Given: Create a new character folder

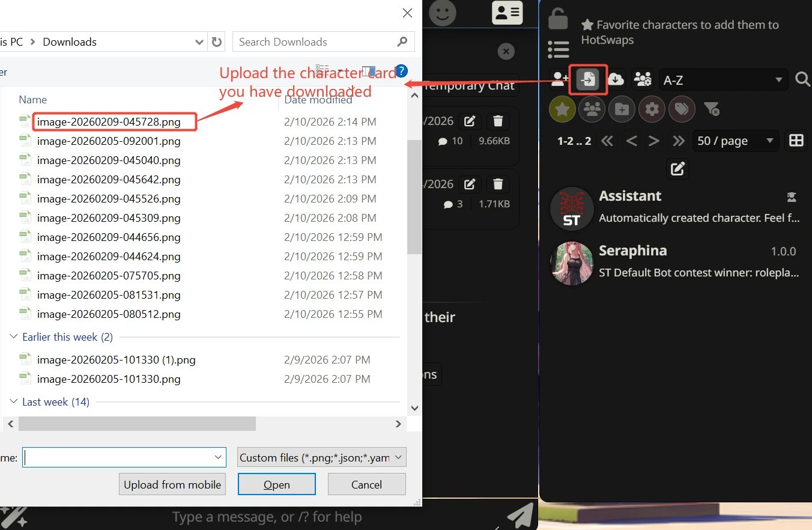Looking at the screenshot, I should coord(622,109).
